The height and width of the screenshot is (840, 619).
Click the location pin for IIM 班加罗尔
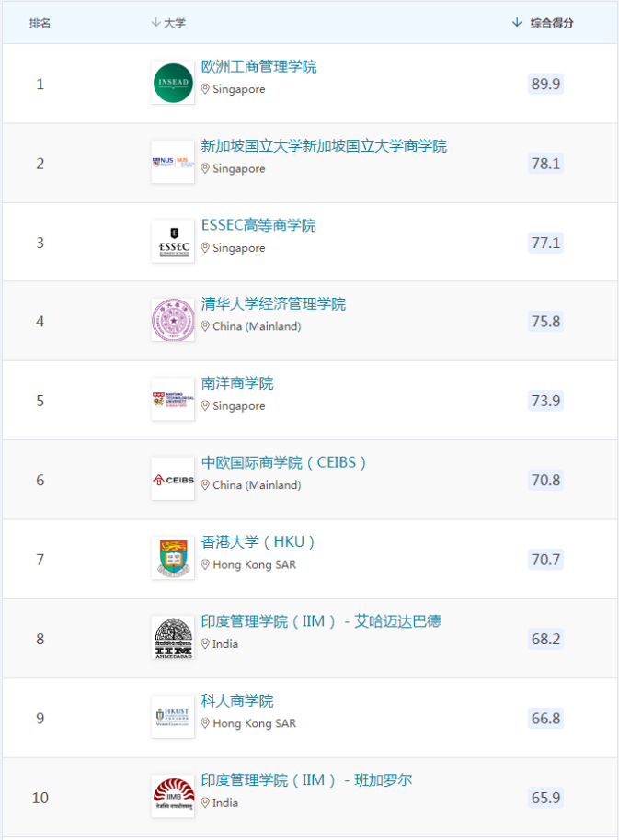point(205,802)
